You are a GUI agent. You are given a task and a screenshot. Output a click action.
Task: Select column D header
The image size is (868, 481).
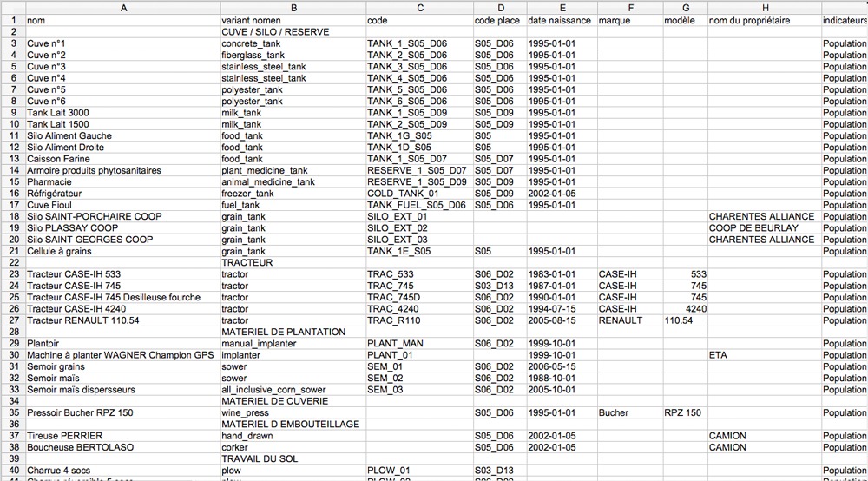500,8
